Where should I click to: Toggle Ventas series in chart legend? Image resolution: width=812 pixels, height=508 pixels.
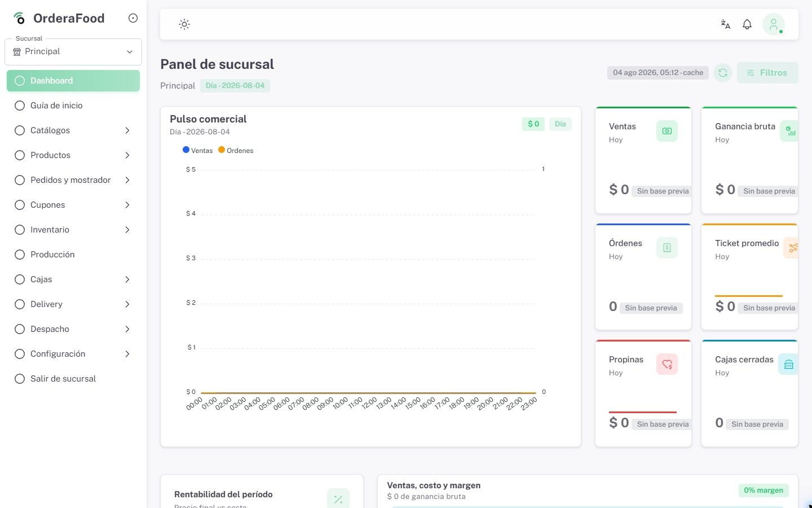[198, 151]
